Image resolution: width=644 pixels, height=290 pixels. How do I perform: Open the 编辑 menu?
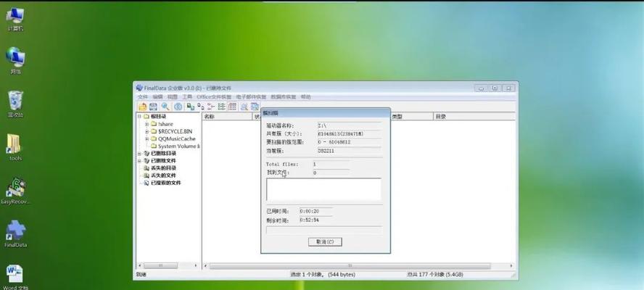(157, 97)
